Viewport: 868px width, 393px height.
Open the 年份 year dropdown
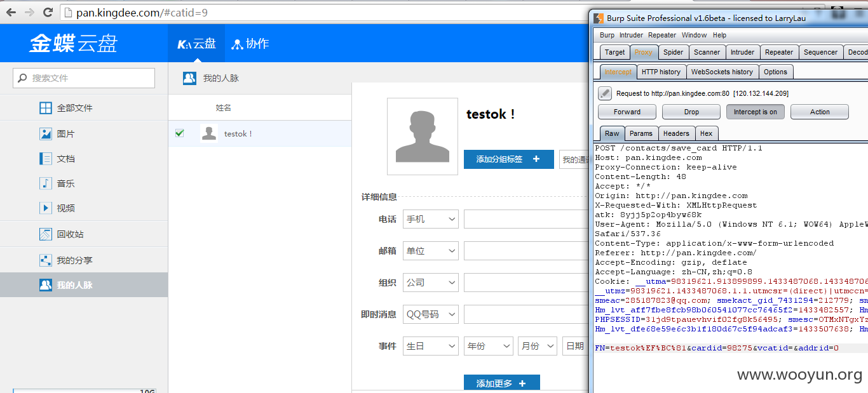(x=489, y=346)
